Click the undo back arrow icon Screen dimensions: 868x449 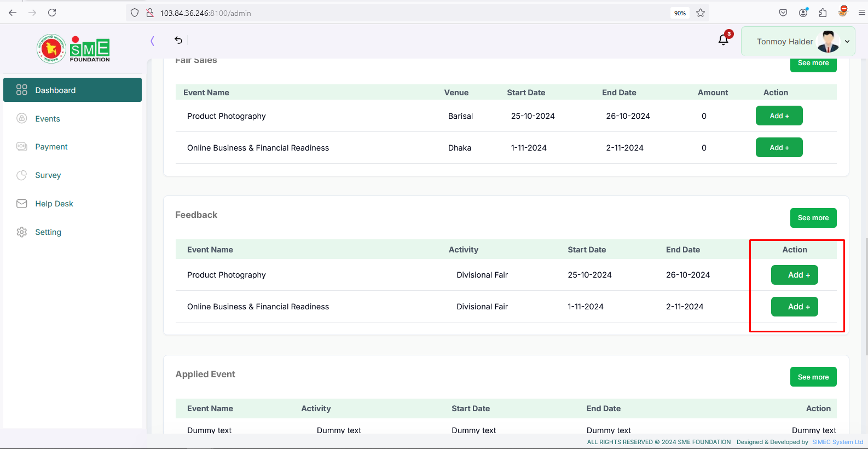178,40
